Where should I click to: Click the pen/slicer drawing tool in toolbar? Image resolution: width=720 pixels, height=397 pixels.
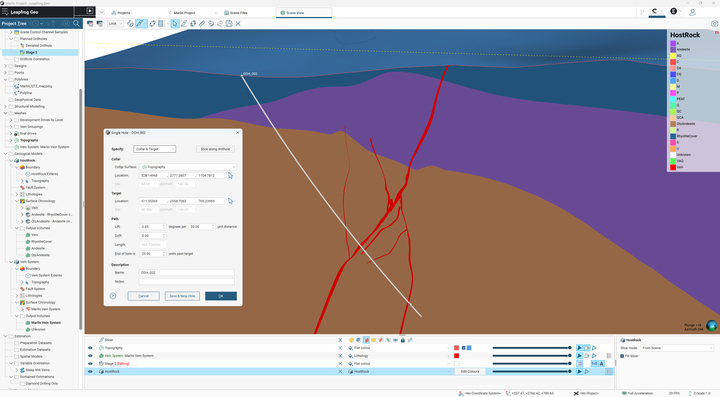[140, 23]
